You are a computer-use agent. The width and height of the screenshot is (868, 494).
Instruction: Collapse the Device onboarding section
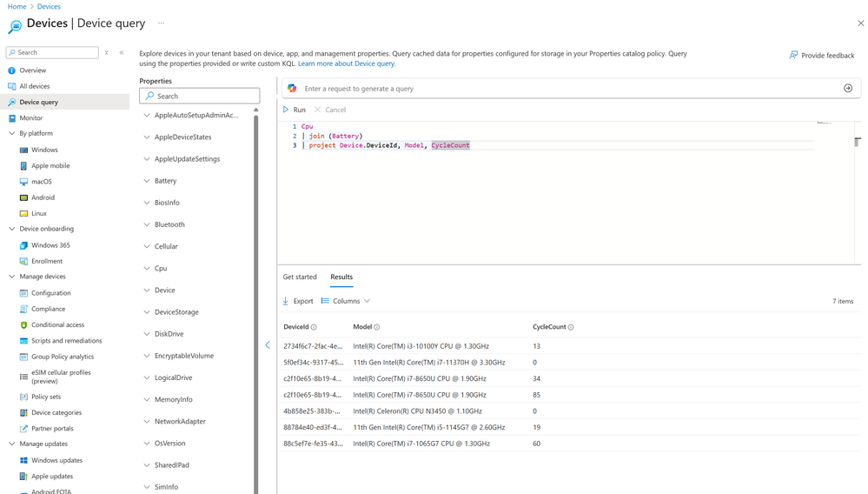(11, 229)
